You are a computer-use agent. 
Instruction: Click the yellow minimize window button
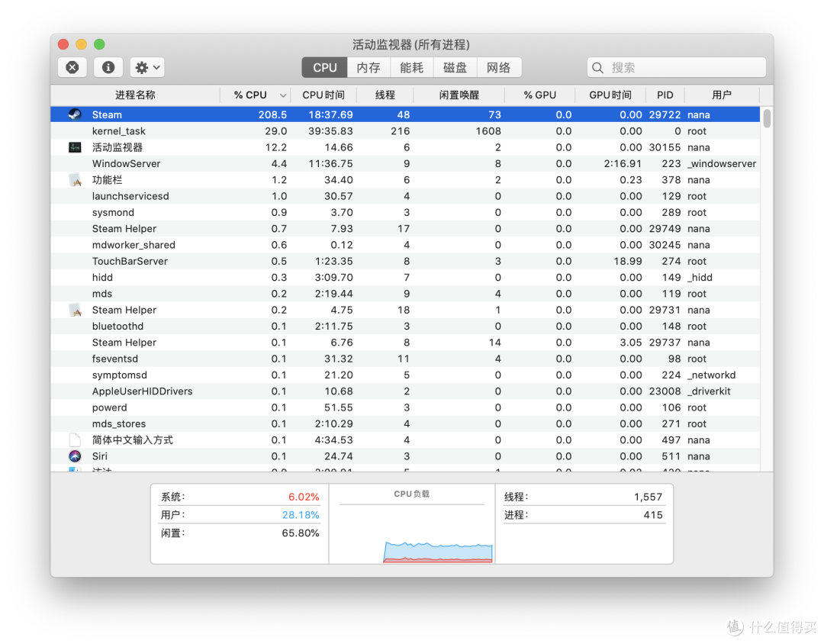point(82,44)
